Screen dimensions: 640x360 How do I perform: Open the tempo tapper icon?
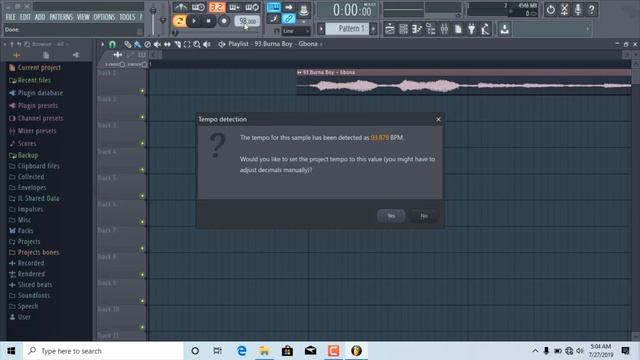pyautogui.click(x=485, y=29)
